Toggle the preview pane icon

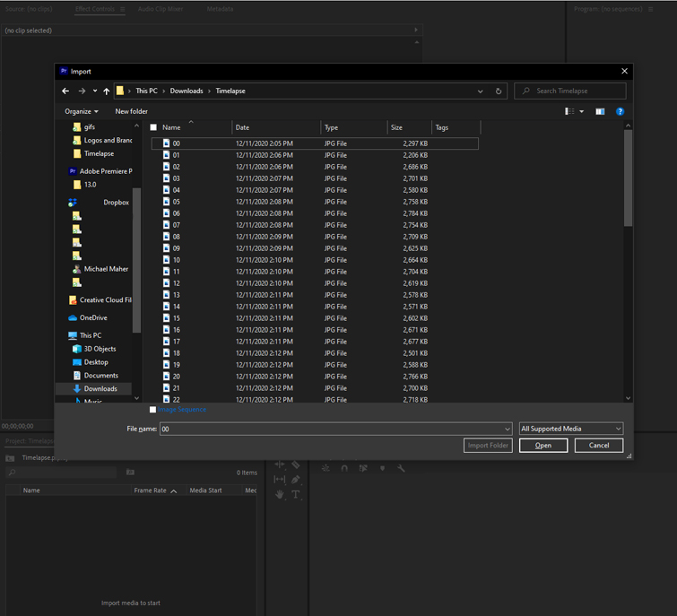pyautogui.click(x=600, y=112)
